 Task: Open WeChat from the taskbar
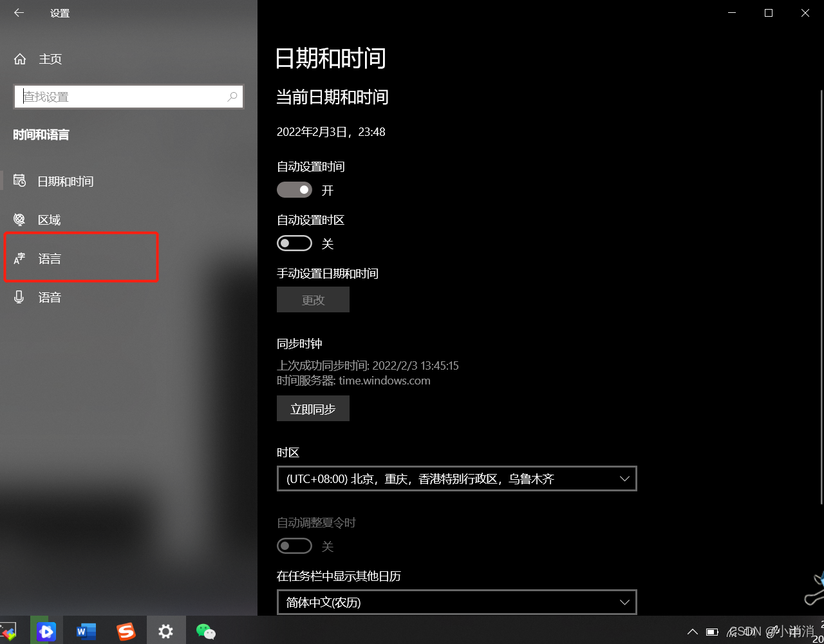[x=206, y=630]
